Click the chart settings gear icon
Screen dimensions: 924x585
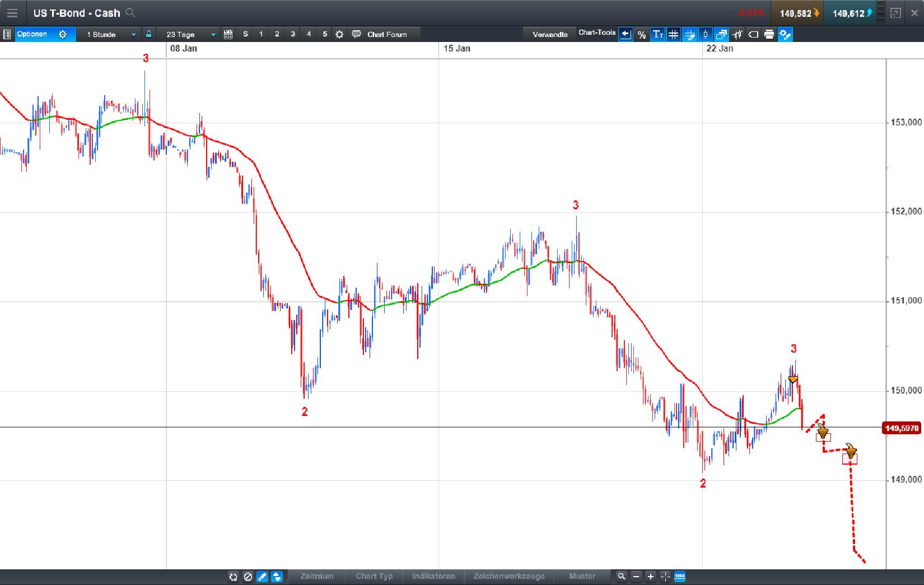point(340,34)
